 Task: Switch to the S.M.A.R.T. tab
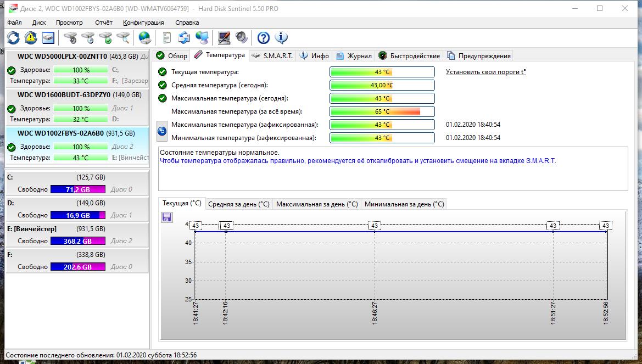pos(272,55)
